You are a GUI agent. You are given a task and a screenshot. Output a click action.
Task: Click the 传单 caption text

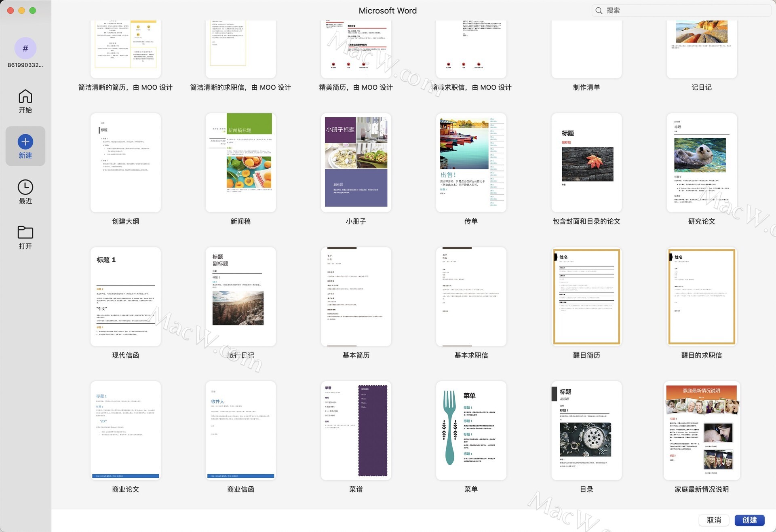pos(471,221)
